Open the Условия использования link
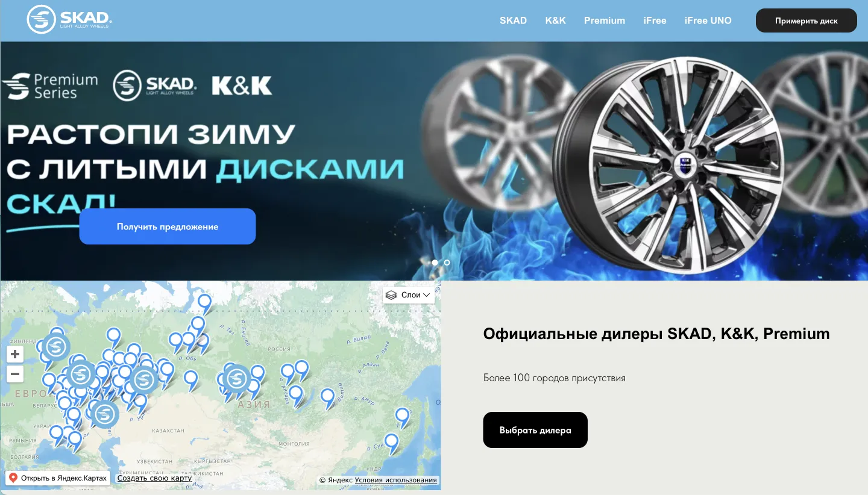This screenshot has width=868, height=495. click(x=396, y=480)
